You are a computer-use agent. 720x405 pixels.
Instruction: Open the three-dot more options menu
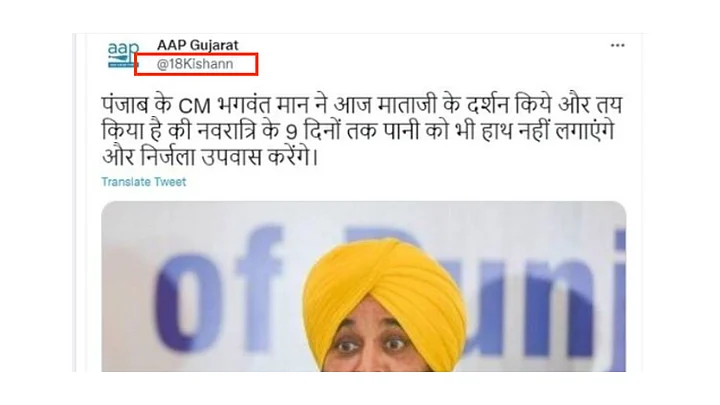[x=617, y=45]
